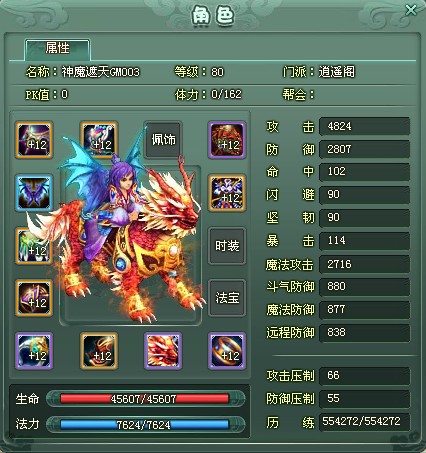Image resolution: width=426 pixels, height=453 pixels.
Task: Click the red boots +12 equipment slot
Action: coord(99,351)
